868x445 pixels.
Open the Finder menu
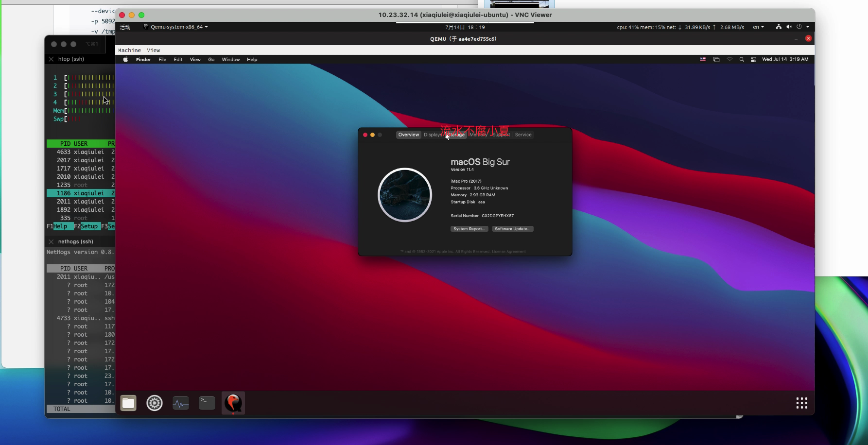coord(143,59)
